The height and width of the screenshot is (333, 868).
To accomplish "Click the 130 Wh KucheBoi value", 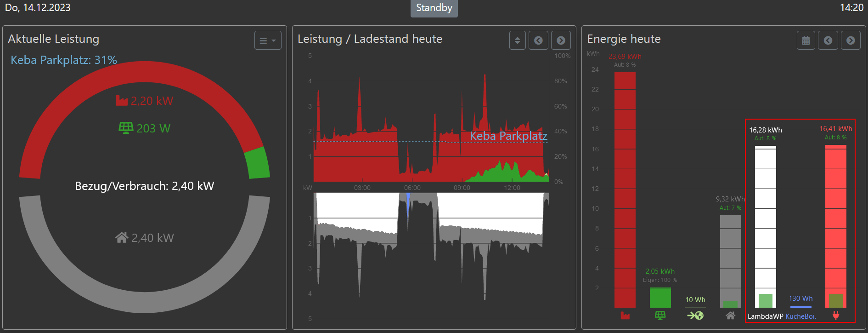I will pyautogui.click(x=801, y=299).
